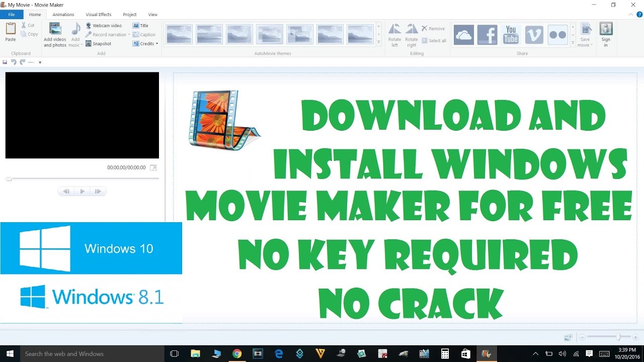Switch to the Animations tab
This screenshot has width=644, height=362.
pos(63,15)
